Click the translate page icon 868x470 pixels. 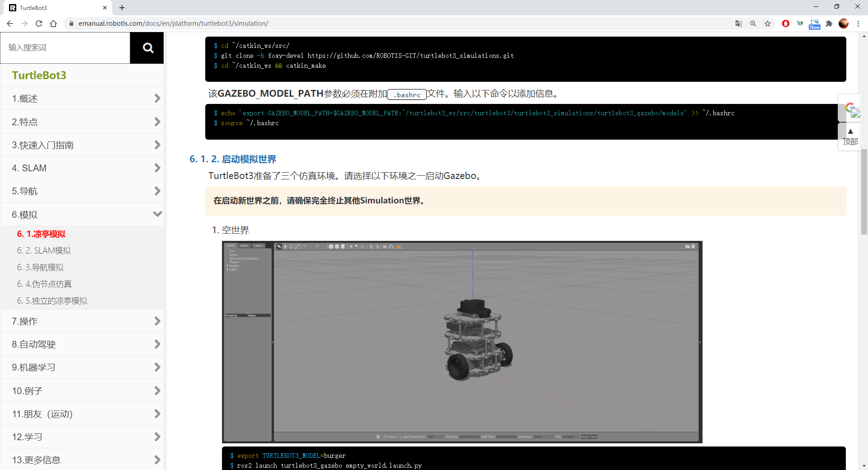739,23
